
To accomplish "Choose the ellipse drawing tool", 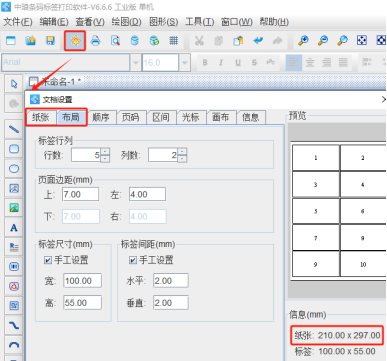I will [x=14, y=169].
